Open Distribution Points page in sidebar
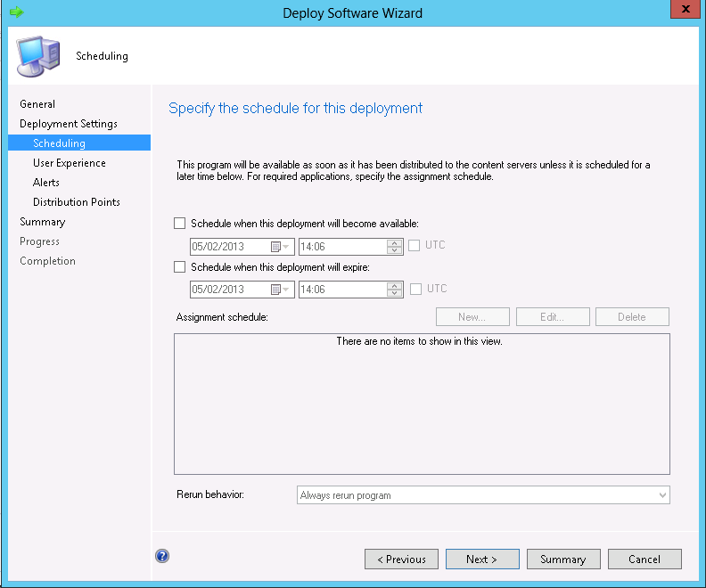Screen dimensions: 706x588 click(77, 202)
